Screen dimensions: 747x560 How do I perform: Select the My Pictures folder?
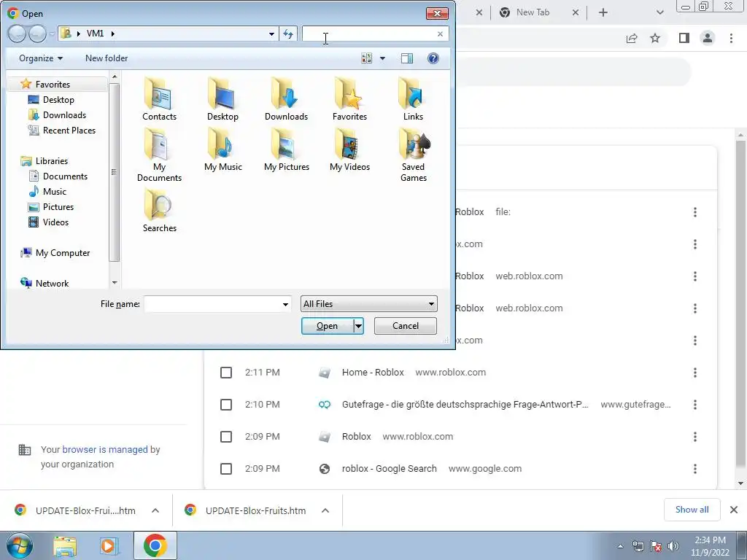point(286,149)
